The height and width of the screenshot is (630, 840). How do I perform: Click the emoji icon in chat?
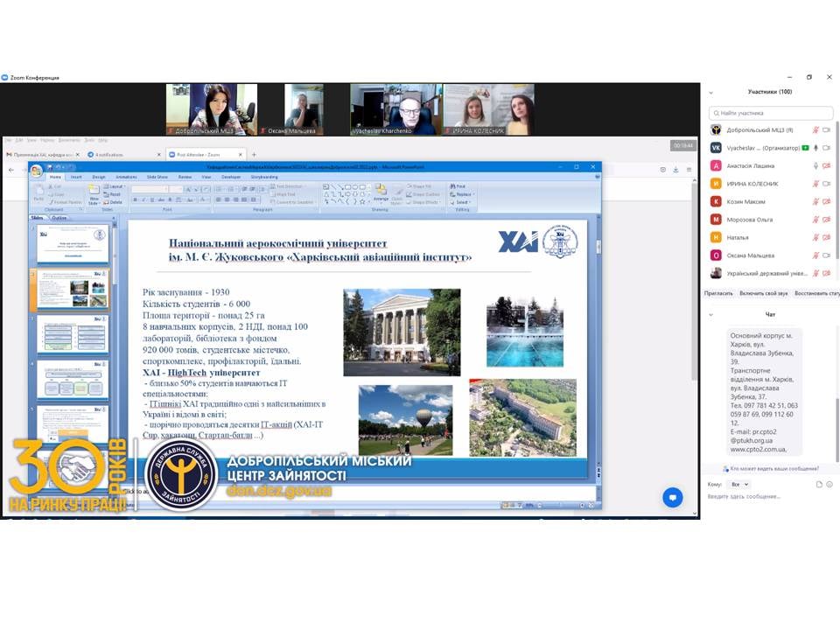click(x=829, y=484)
